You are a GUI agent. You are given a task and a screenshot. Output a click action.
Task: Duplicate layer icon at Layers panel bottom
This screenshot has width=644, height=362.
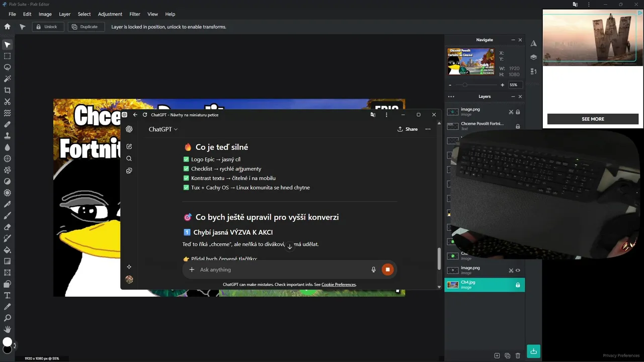[x=508, y=355]
